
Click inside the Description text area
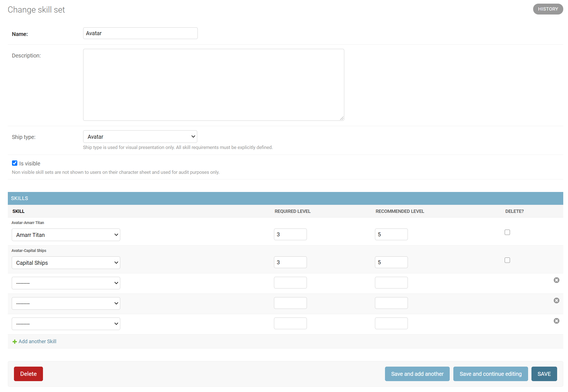pyautogui.click(x=213, y=85)
